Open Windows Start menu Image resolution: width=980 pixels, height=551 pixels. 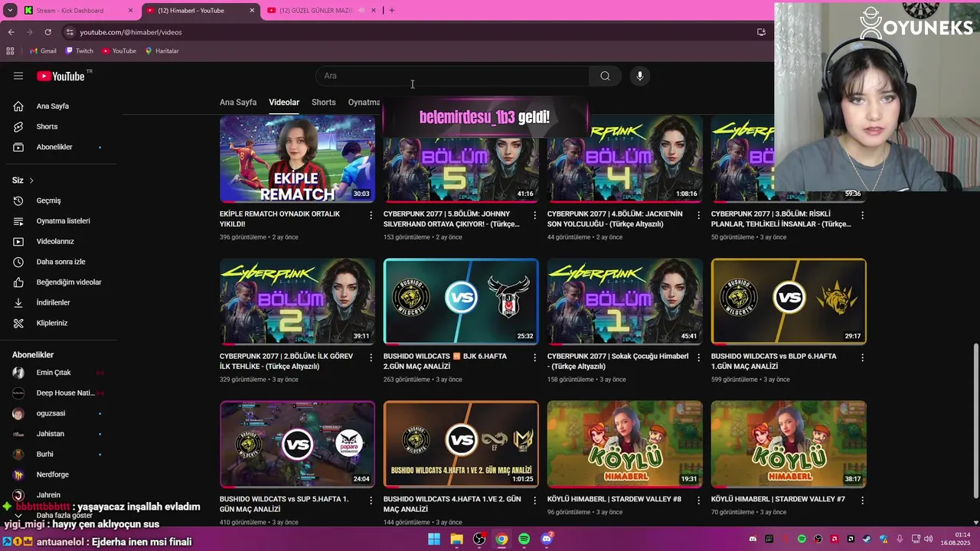point(434,540)
